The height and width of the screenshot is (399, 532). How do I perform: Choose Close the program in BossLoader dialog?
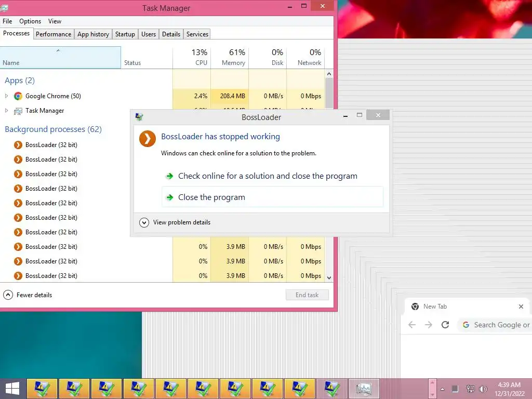272,197
